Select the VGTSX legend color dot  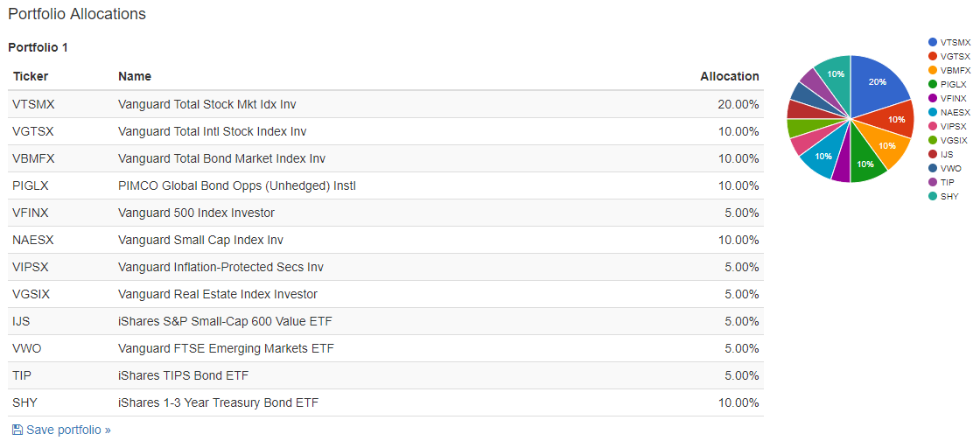tap(932, 56)
